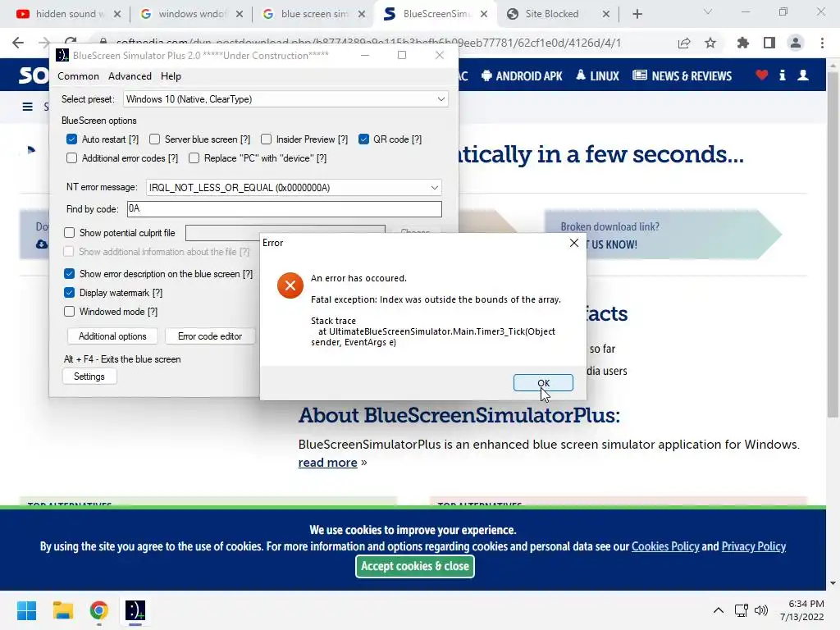Click the share page icon in address bar
840x630 pixels.
(x=684, y=43)
